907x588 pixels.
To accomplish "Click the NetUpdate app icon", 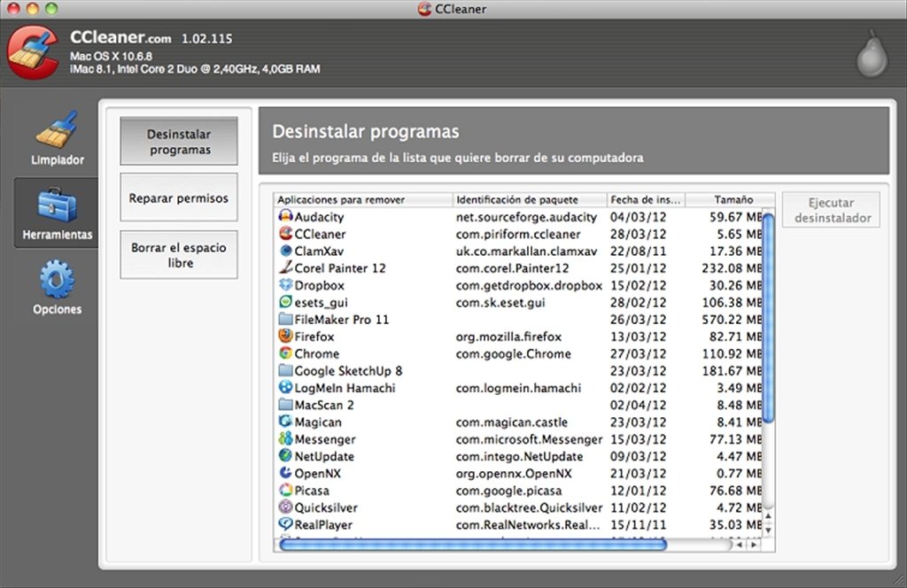I will coord(285,455).
